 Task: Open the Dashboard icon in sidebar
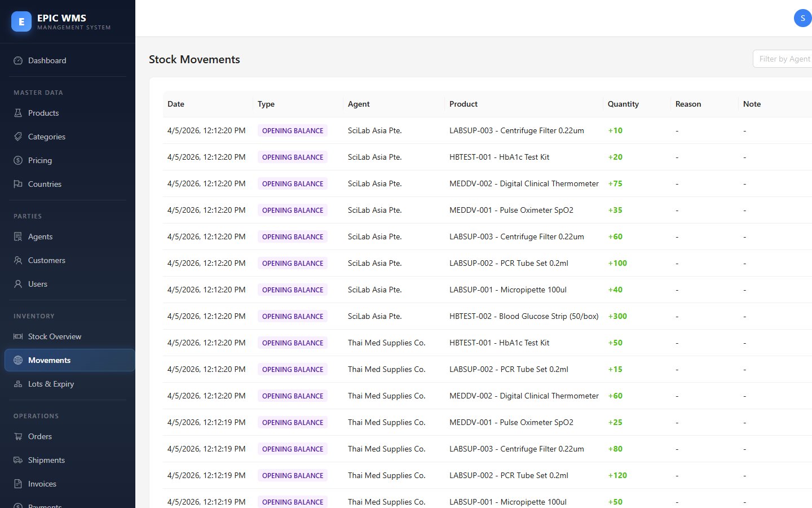[x=18, y=60]
